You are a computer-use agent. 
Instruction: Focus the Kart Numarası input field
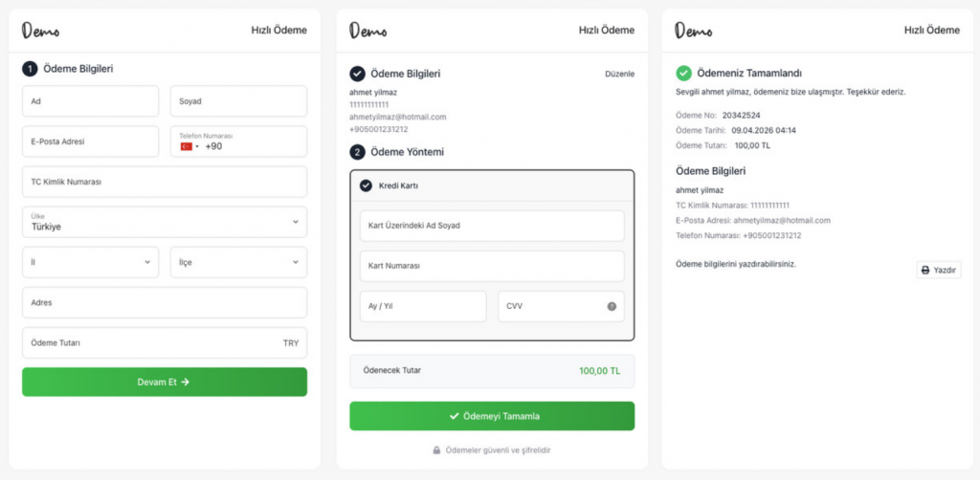tap(492, 266)
